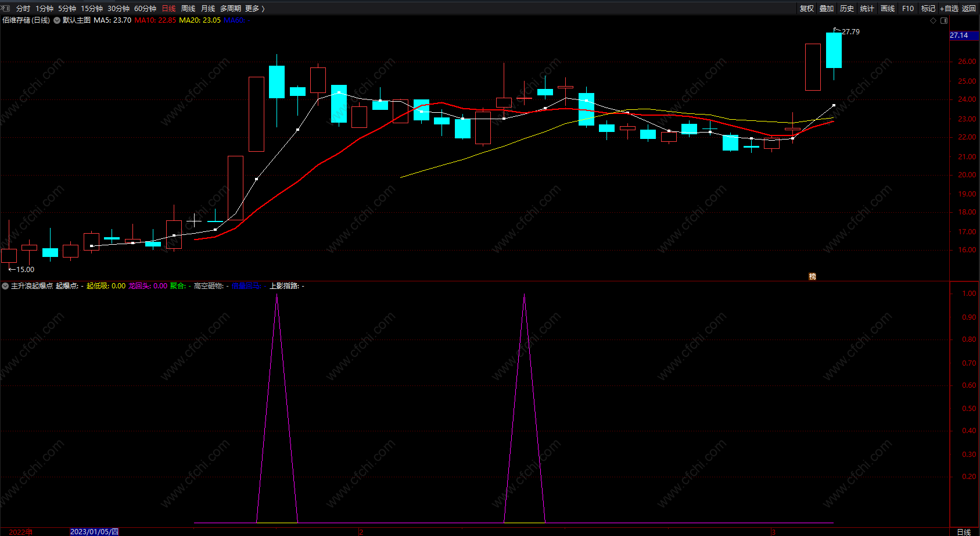This screenshot has height=536, width=980.
Task: Select the 日线 daily chart tab
Action: pos(168,8)
